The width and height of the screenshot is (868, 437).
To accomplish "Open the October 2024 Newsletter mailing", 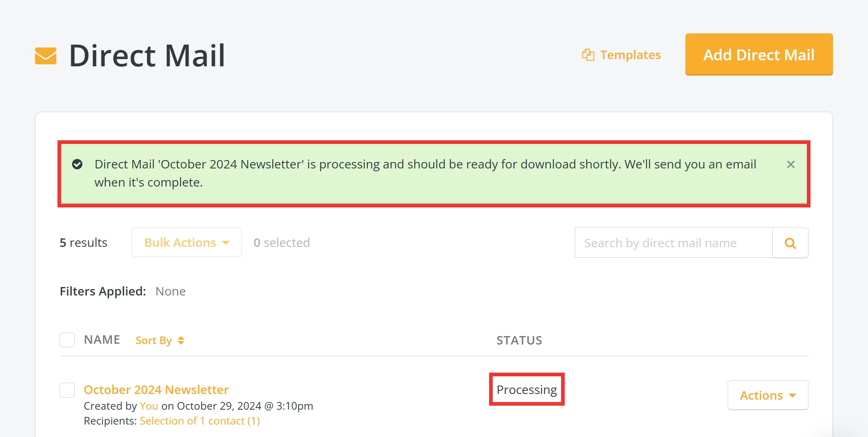I will 156,390.
